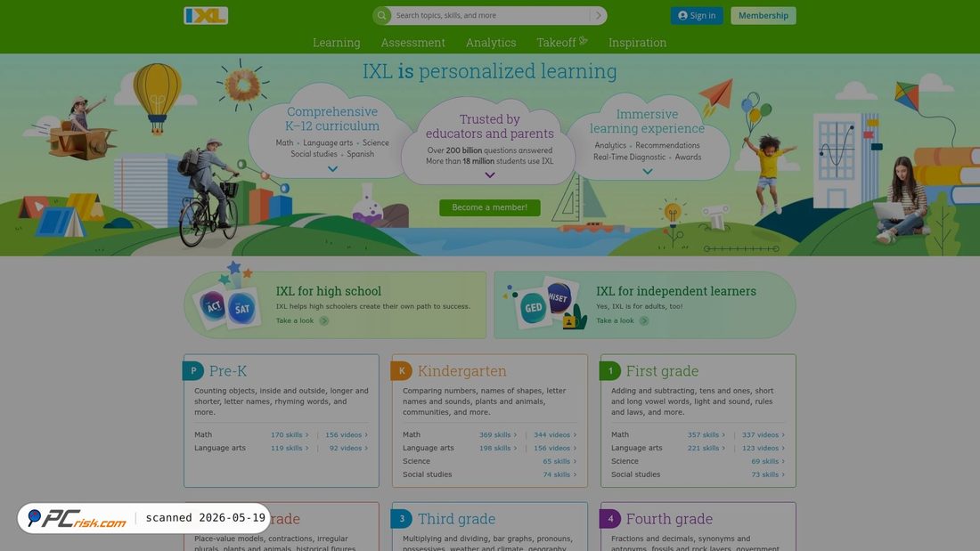Expand Trusted by educators and parents cloud
This screenshot has height=551, width=980.
tap(490, 175)
